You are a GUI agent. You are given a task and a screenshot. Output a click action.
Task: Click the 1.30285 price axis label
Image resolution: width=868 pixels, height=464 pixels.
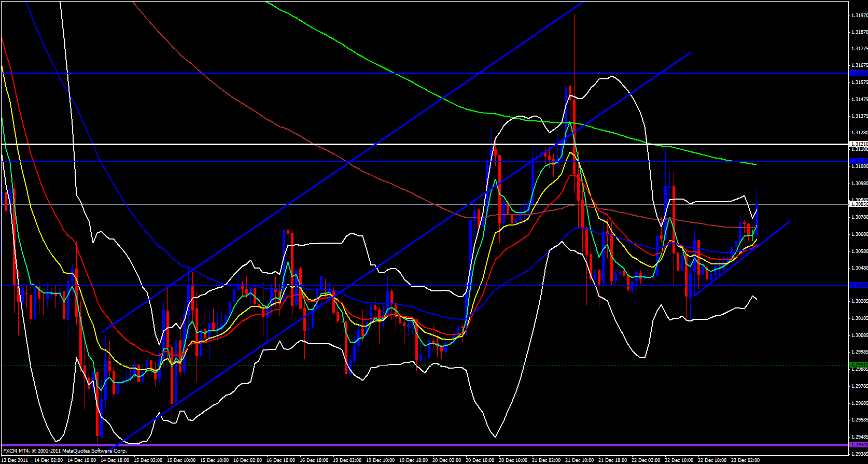coord(860,301)
